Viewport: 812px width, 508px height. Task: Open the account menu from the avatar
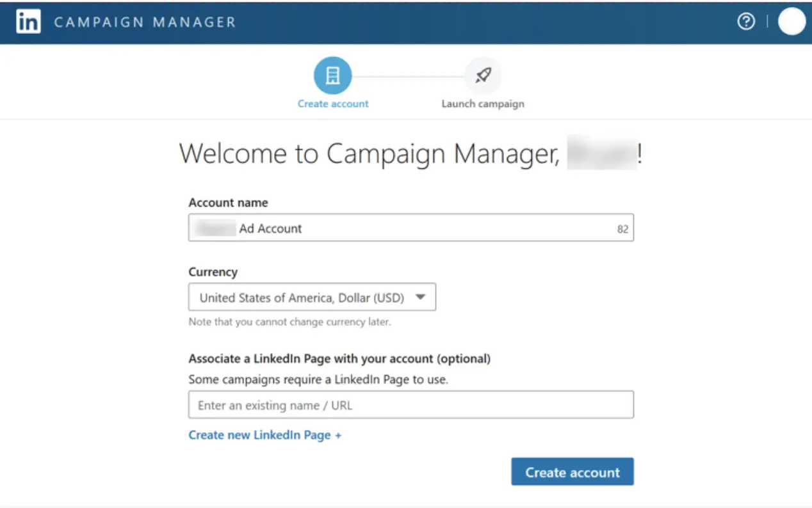click(792, 21)
